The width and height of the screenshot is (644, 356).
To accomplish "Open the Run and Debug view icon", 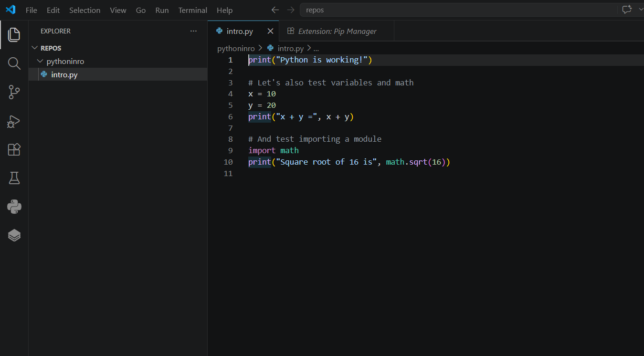I will (x=14, y=121).
